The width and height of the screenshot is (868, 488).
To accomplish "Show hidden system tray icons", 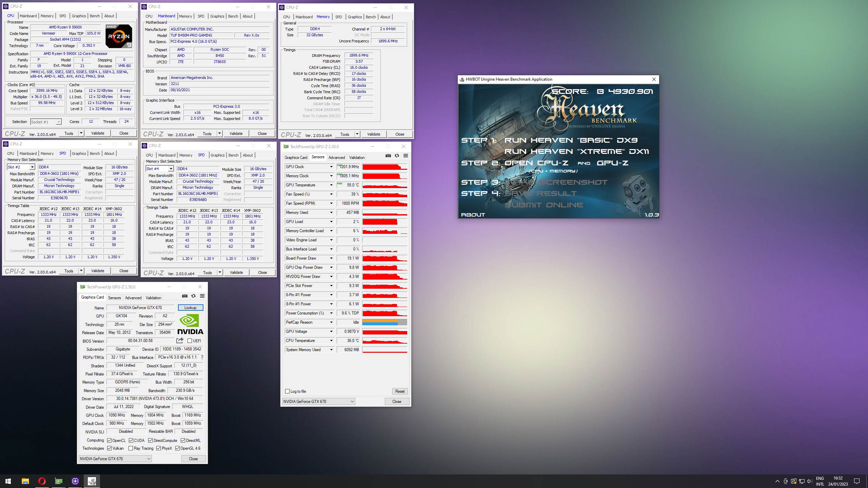I will 777,481.
